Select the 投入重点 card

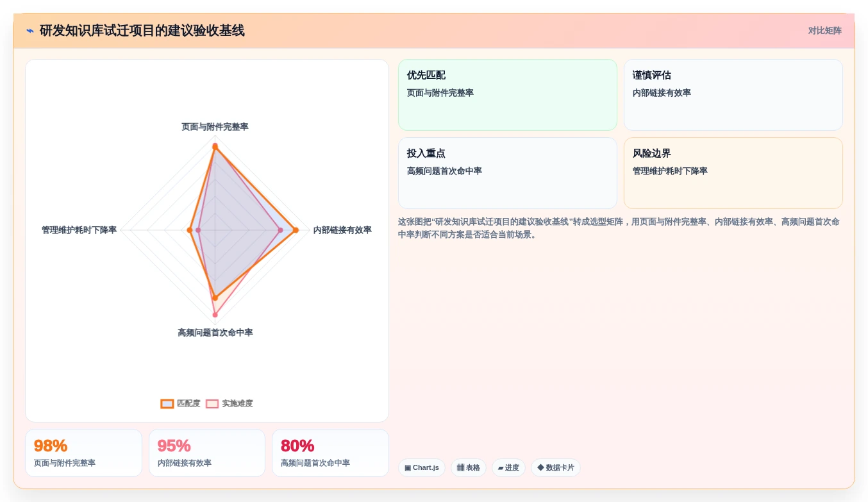pos(507,173)
